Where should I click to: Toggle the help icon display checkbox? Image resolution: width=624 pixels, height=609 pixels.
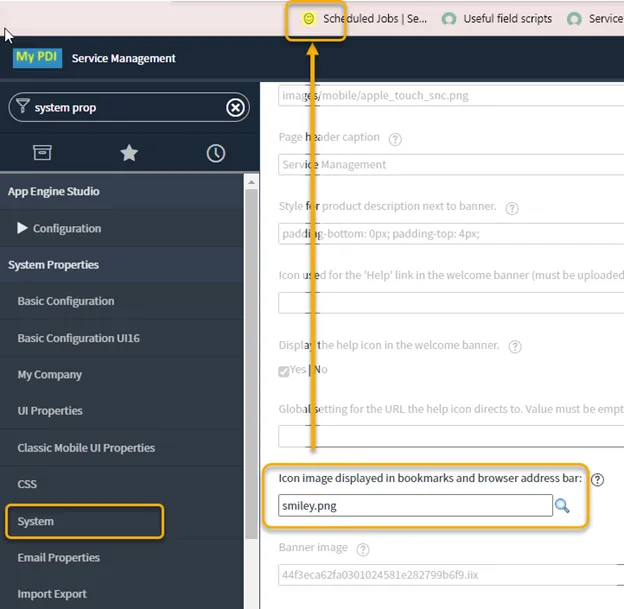pos(284,370)
